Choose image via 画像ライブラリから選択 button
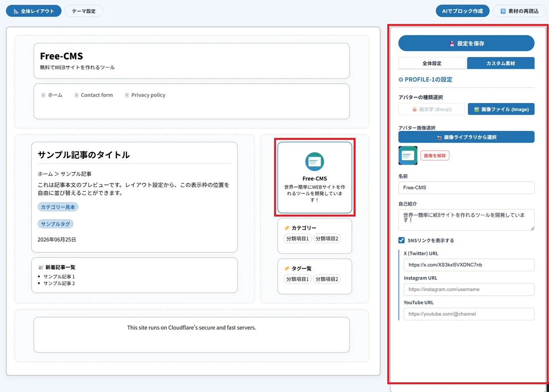The height and width of the screenshot is (392, 549). coord(466,137)
